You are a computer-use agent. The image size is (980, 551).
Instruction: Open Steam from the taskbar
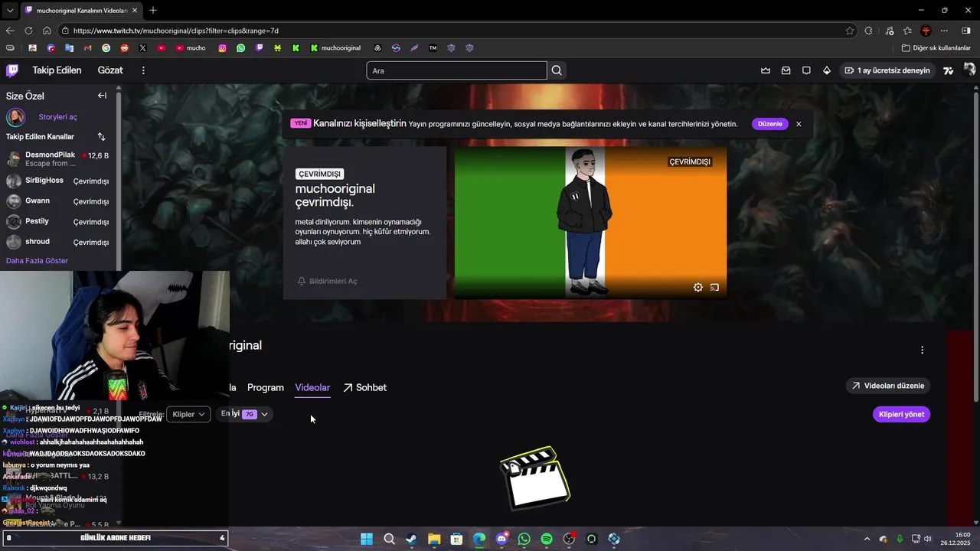[411, 539]
